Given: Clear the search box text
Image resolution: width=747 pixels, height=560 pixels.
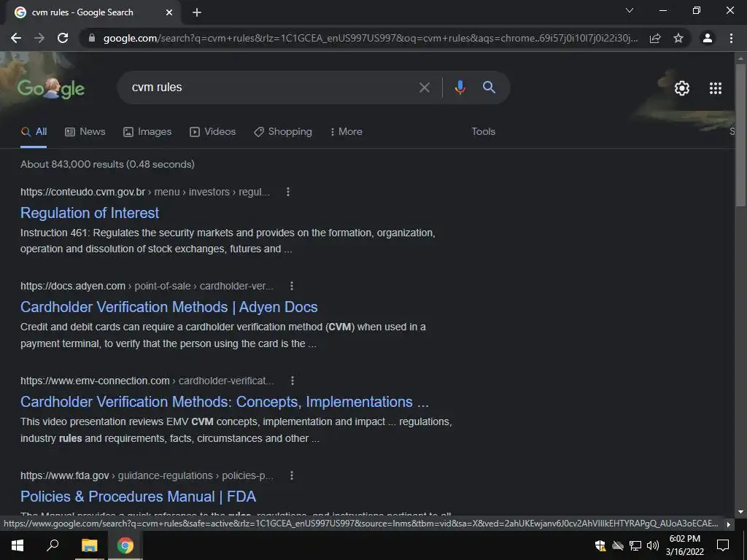Looking at the screenshot, I should click(x=424, y=87).
